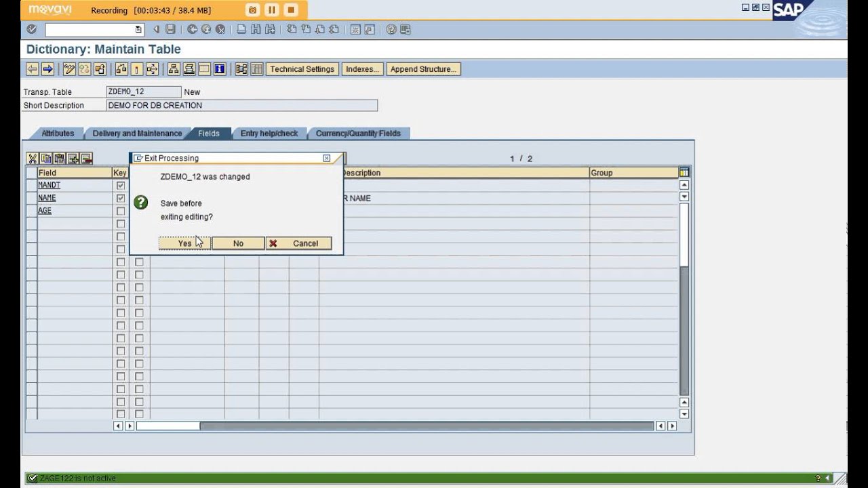
Task: Click the Previous object left arrow
Action: (33, 69)
